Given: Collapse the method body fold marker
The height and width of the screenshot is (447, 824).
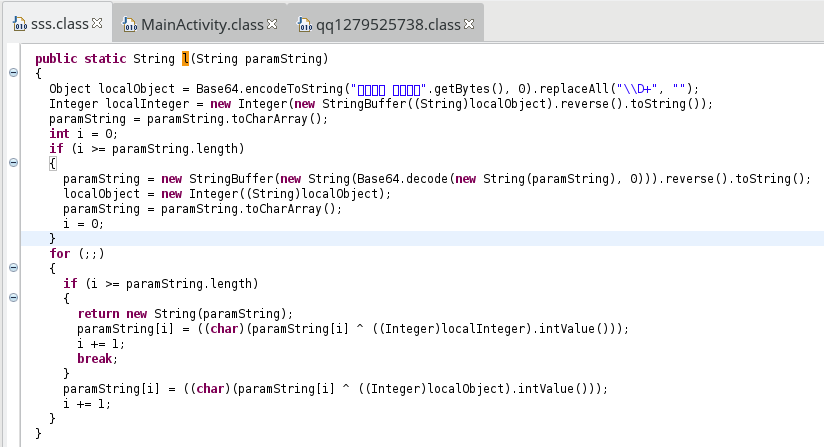Looking at the screenshot, I should tap(13, 72).
